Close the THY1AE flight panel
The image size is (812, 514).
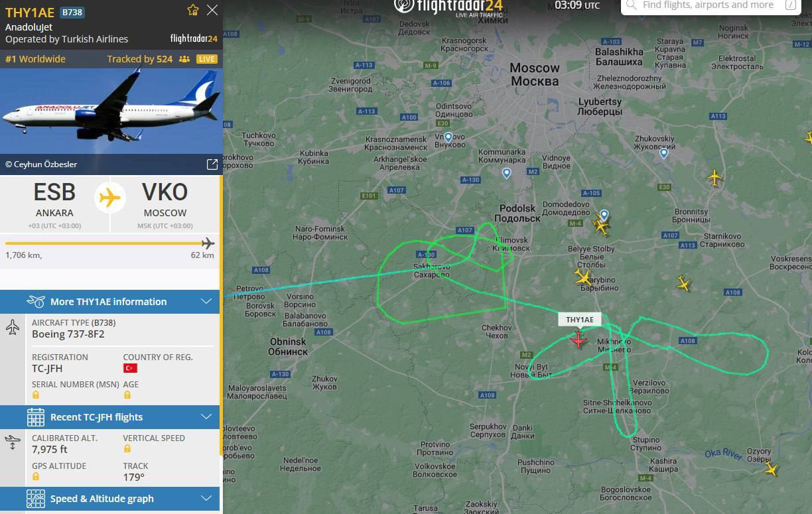(x=212, y=10)
